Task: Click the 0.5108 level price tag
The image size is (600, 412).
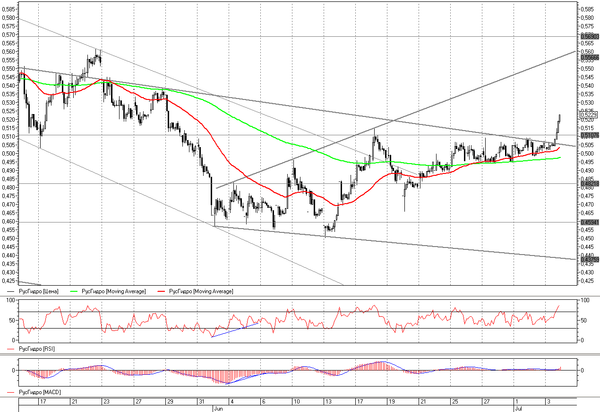Action: pyautogui.click(x=589, y=135)
